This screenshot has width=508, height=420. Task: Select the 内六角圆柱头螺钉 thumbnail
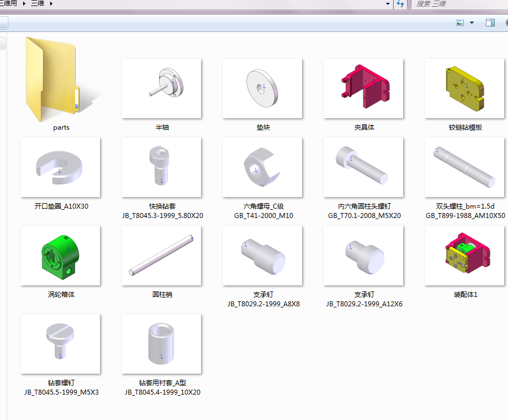point(363,167)
